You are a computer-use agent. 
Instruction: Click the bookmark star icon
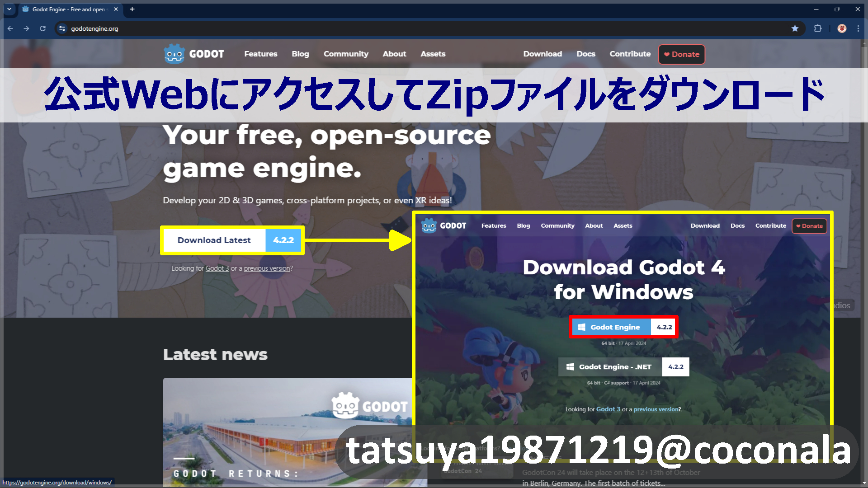pos(795,28)
